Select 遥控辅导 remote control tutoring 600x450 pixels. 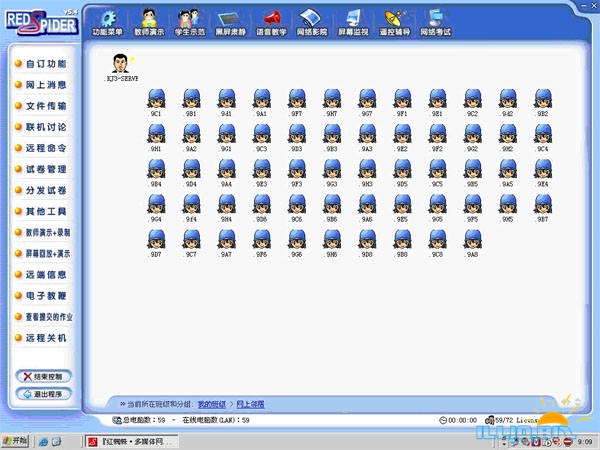pyautogui.click(x=396, y=19)
